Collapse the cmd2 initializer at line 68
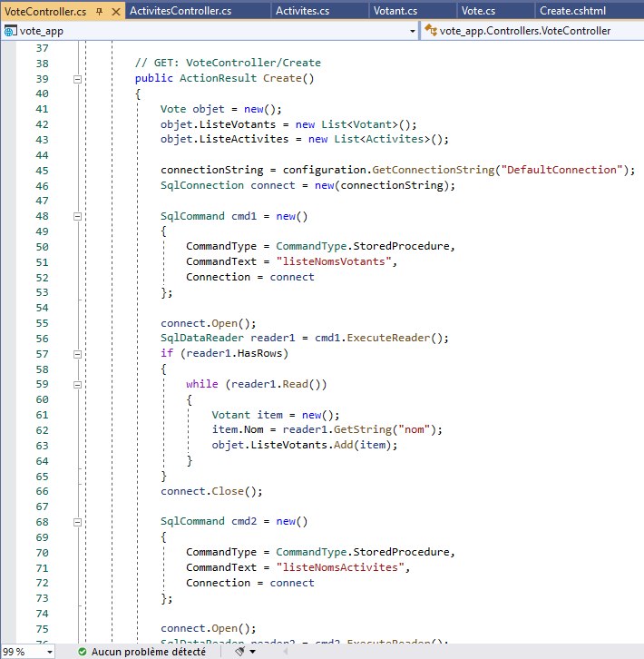The height and width of the screenshot is (659, 644). coord(77,522)
